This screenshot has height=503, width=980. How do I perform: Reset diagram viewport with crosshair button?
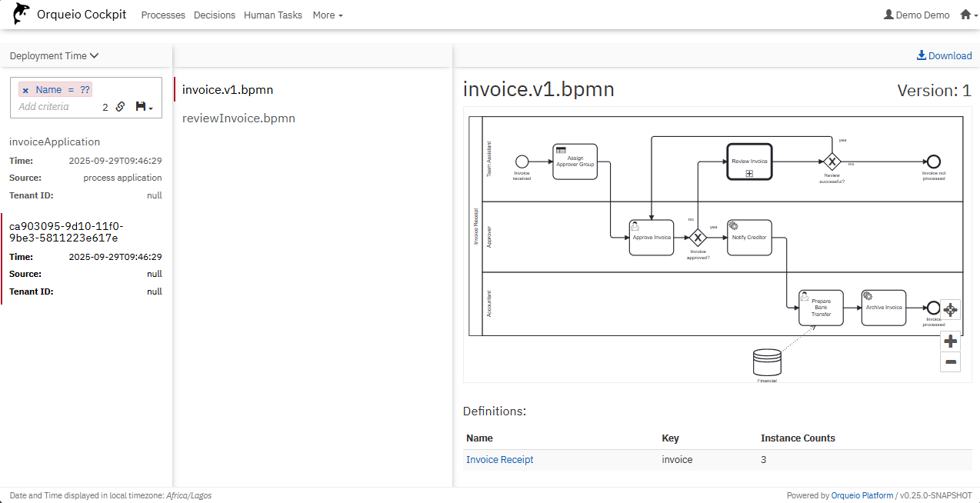click(950, 309)
